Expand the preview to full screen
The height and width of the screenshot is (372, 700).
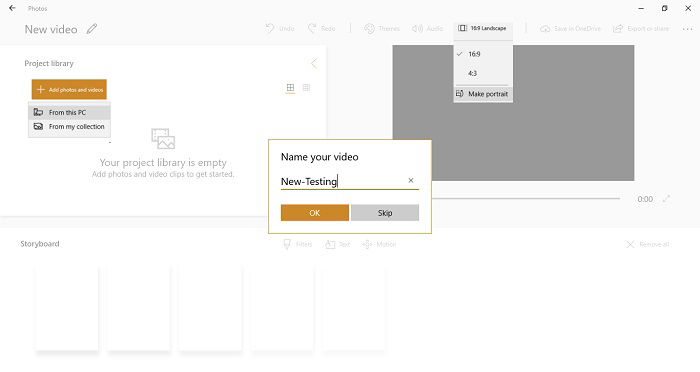coord(666,199)
